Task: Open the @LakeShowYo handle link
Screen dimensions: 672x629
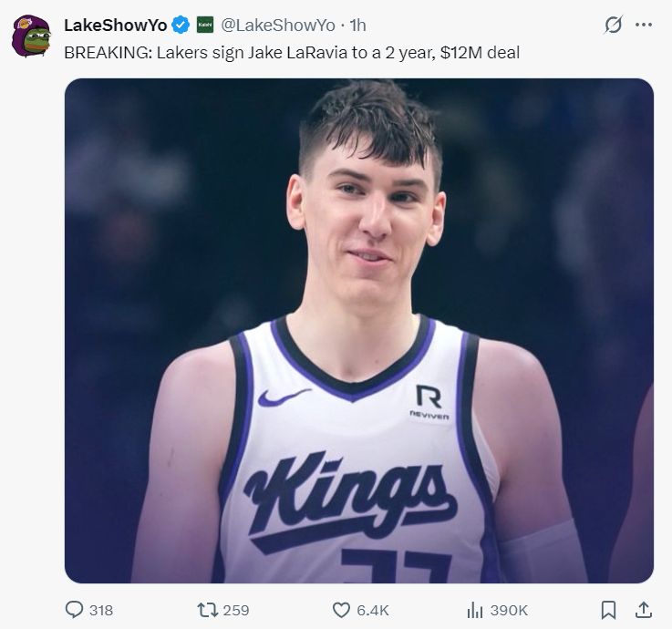Action: tap(277, 26)
